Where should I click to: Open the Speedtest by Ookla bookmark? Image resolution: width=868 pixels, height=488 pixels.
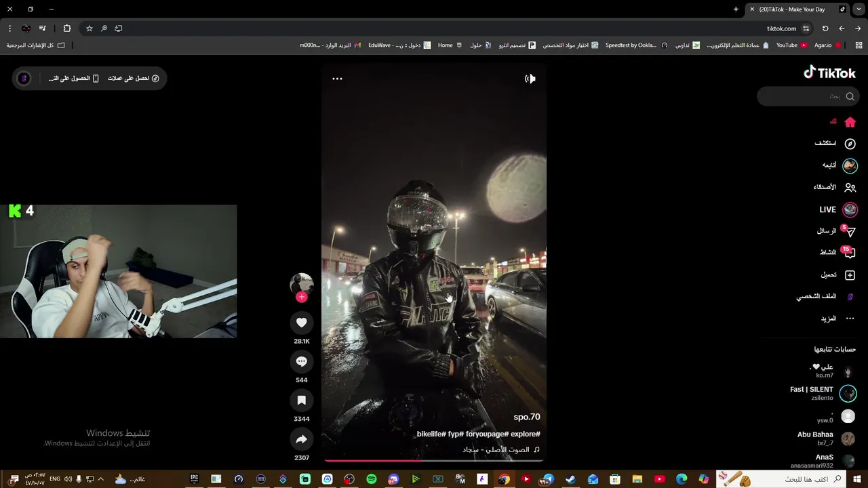(x=635, y=45)
